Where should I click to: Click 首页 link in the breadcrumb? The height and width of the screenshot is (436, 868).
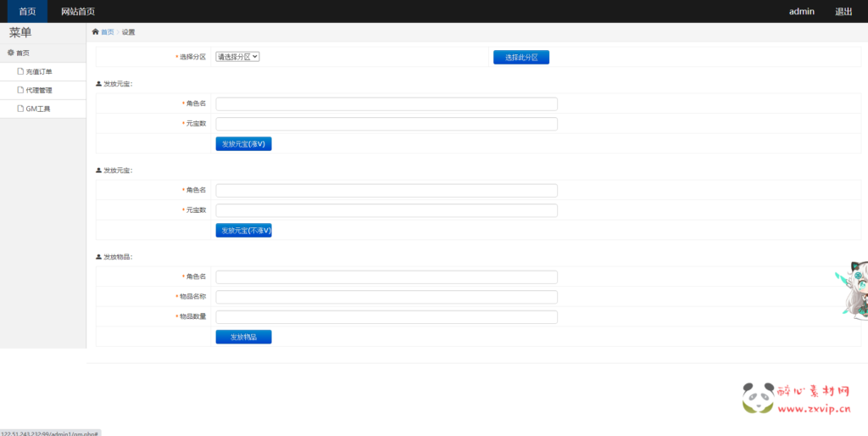point(107,32)
